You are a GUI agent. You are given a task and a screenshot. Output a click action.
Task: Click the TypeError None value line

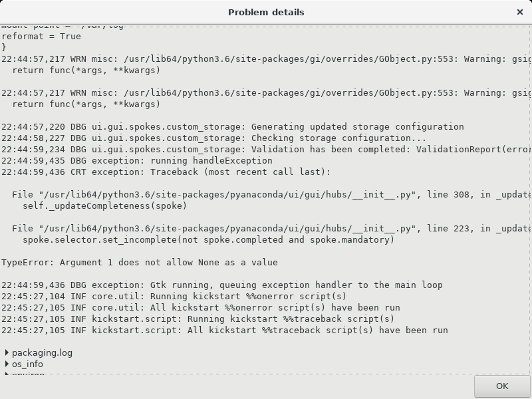[x=140, y=263]
